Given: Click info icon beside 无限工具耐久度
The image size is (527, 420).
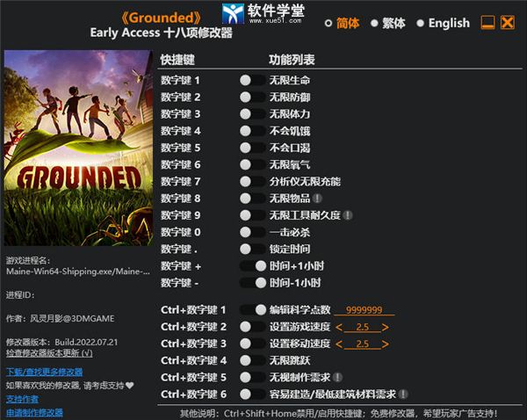Looking at the screenshot, I should coord(348,215).
